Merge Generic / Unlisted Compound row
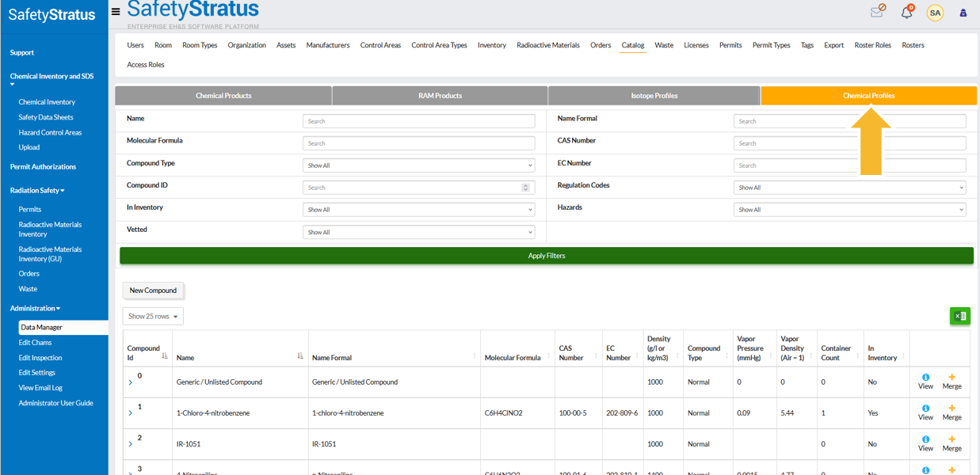 (951, 382)
